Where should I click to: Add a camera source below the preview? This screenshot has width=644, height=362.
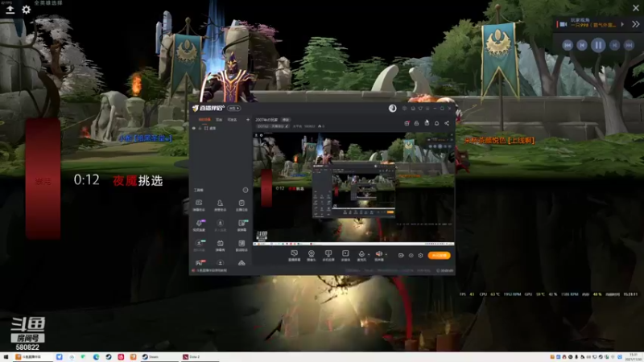coord(312,255)
